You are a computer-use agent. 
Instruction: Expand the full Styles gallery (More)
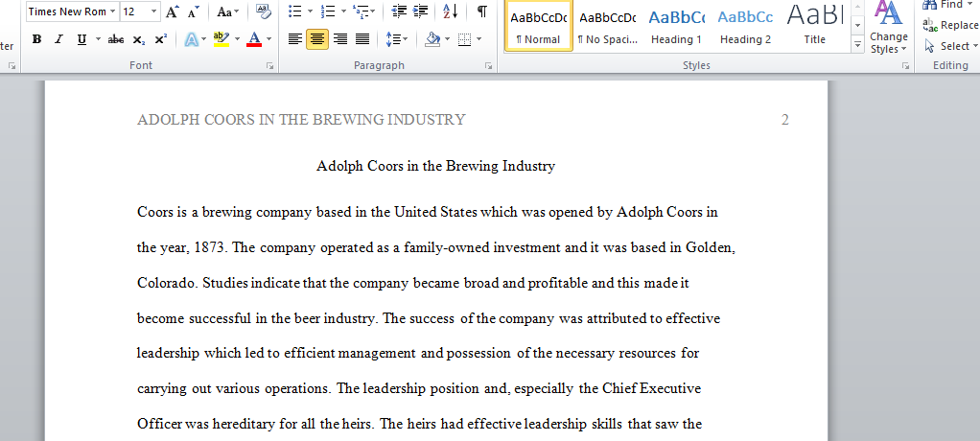tap(857, 45)
